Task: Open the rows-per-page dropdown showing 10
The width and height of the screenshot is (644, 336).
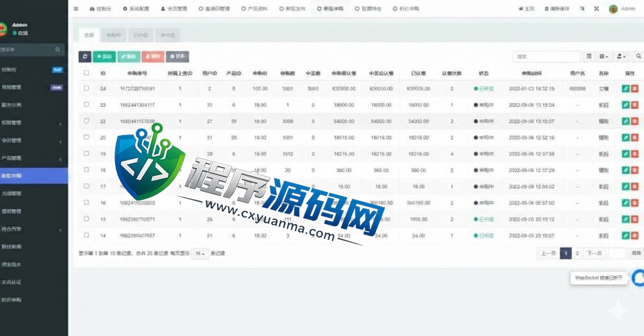Action: click(199, 254)
